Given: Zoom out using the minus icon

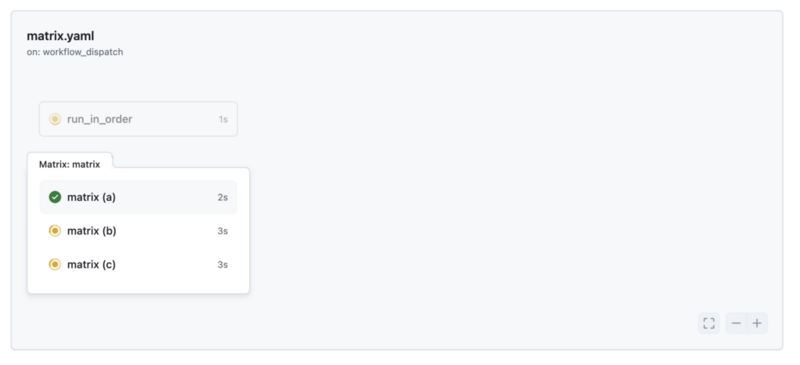Looking at the screenshot, I should (x=736, y=323).
